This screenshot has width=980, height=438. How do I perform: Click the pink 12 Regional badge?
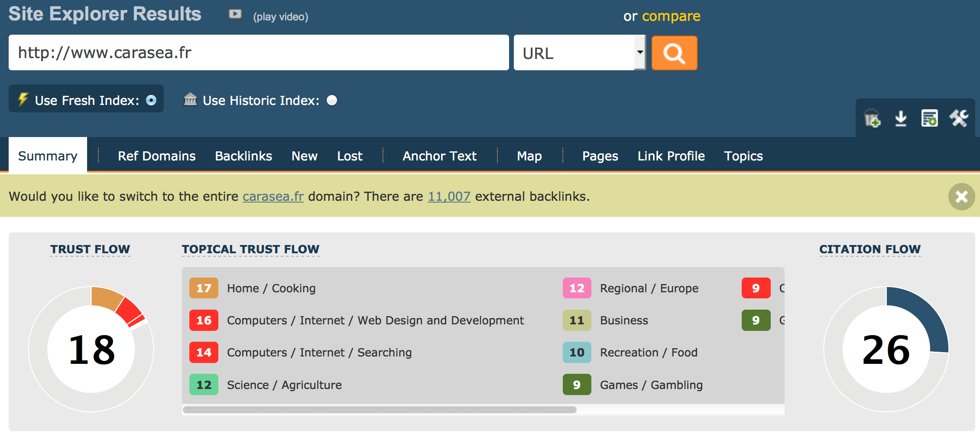[x=577, y=288]
